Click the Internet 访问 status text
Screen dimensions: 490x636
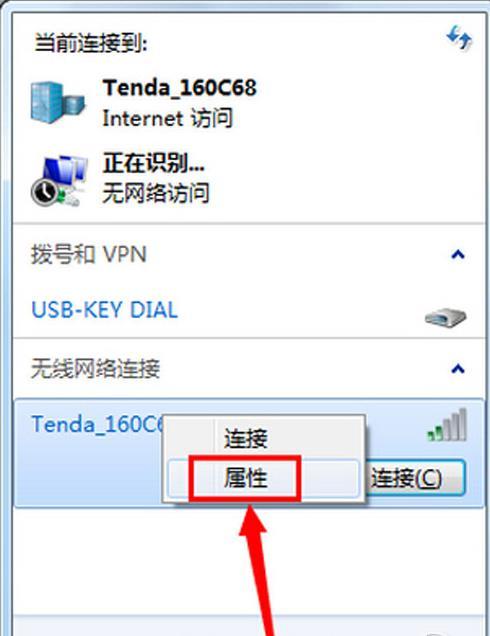click(168, 118)
